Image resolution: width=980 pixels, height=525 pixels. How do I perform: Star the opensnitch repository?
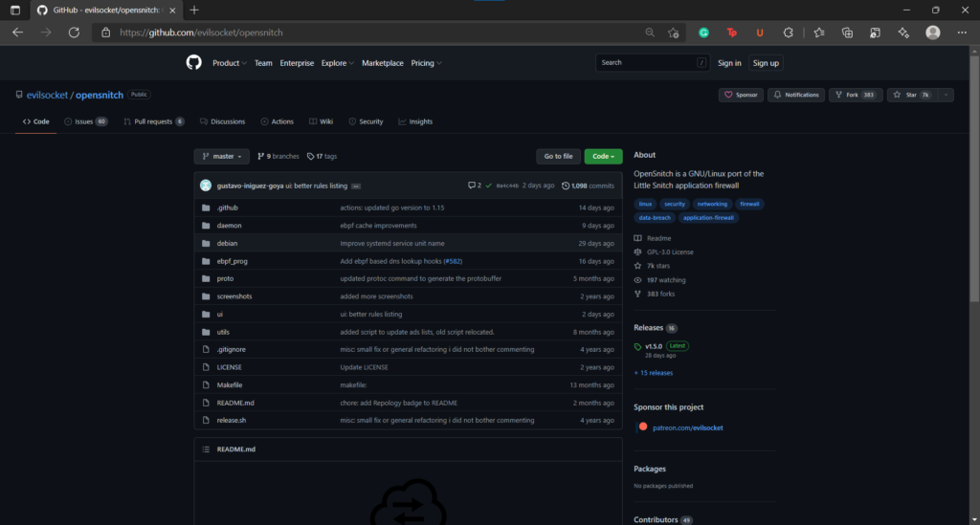912,95
